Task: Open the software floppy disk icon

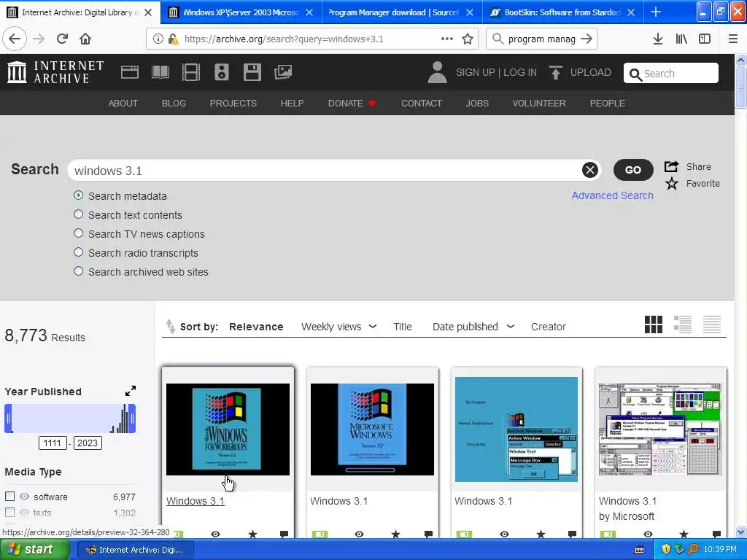Action: pyautogui.click(x=252, y=72)
